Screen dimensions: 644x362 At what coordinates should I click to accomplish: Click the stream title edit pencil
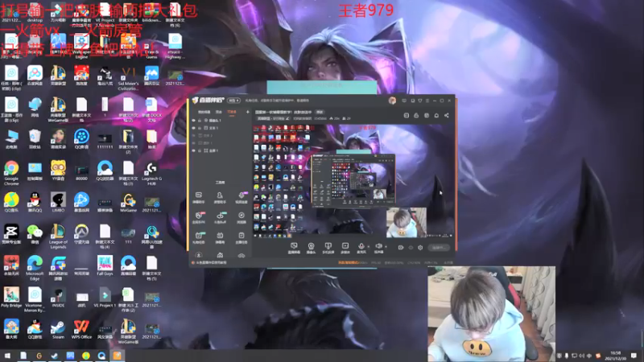pos(288,118)
